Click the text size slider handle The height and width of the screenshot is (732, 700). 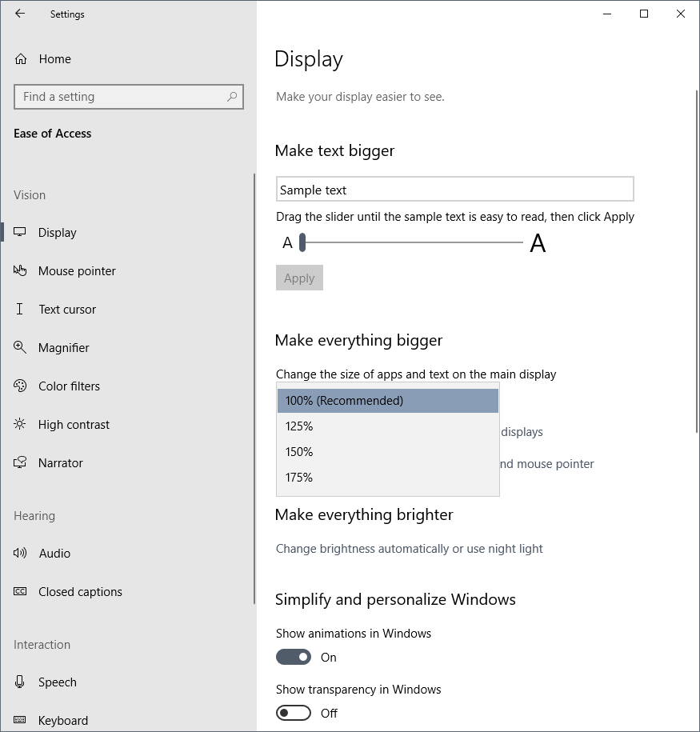point(302,242)
